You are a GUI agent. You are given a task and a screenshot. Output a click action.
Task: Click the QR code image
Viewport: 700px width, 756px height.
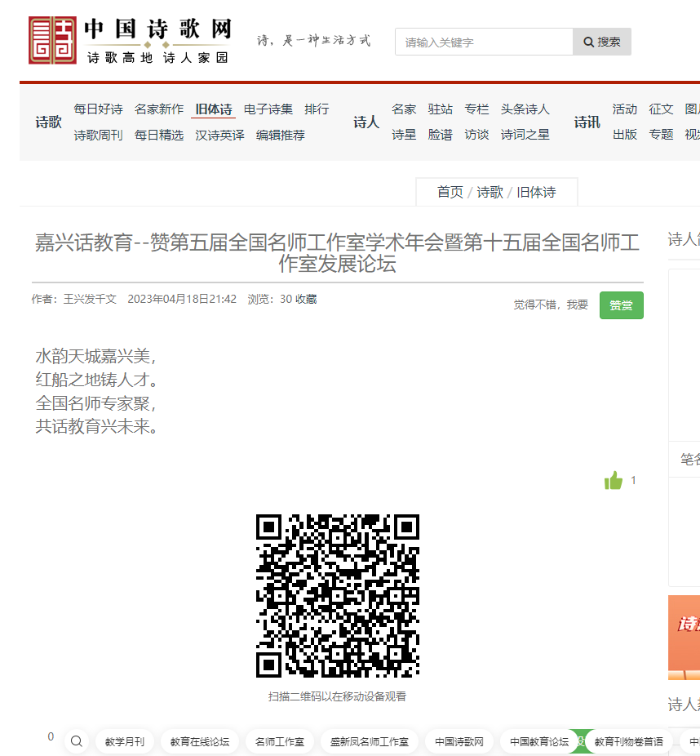(x=335, y=594)
